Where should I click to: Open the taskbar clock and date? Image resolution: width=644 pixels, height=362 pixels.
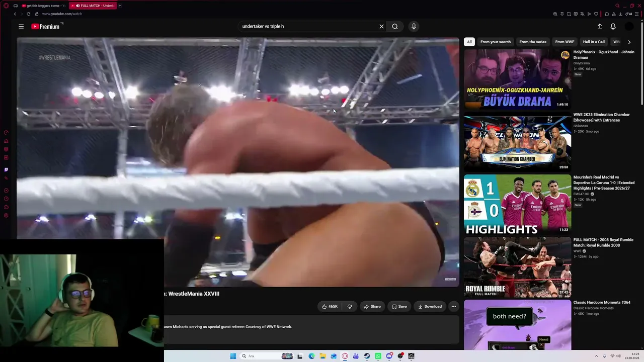pos(632,356)
